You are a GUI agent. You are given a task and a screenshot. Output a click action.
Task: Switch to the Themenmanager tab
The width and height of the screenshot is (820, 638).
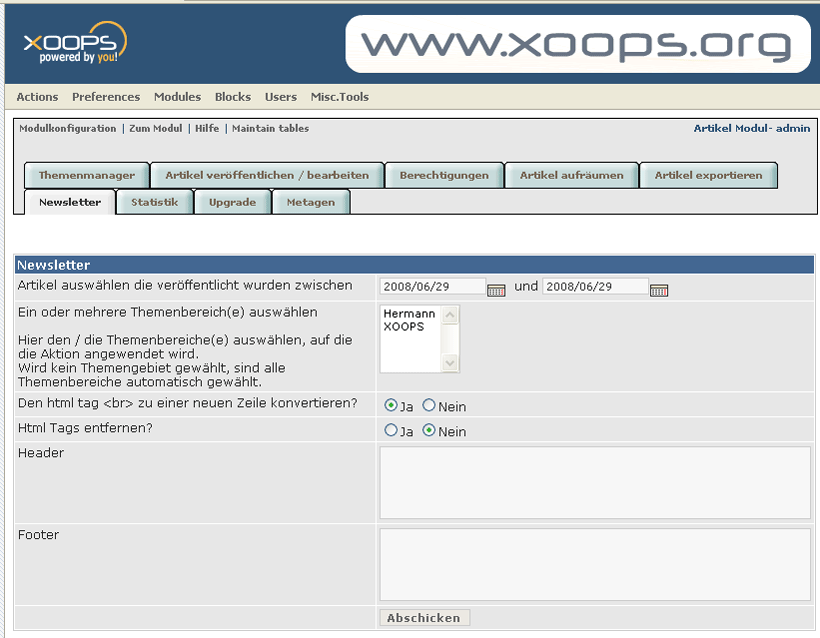pyautogui.click(x=87, y=175)
